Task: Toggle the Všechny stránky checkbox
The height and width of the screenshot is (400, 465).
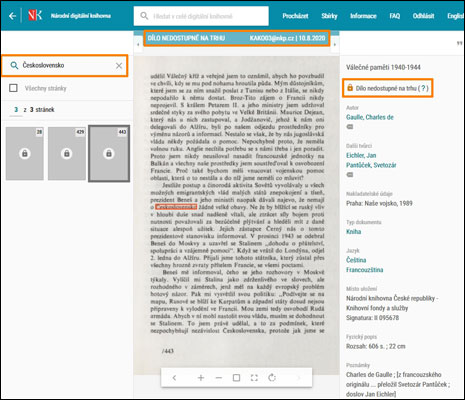Action: tap(13, 88)
